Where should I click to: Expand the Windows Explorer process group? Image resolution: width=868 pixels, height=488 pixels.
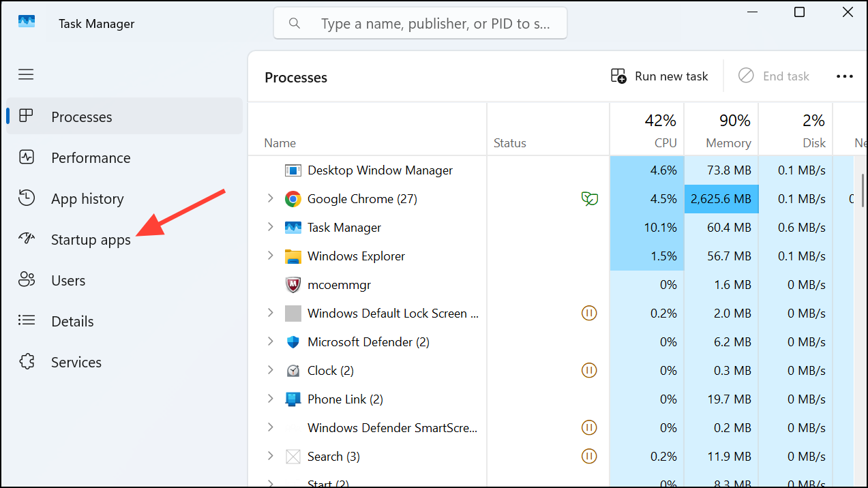(270, 256)
